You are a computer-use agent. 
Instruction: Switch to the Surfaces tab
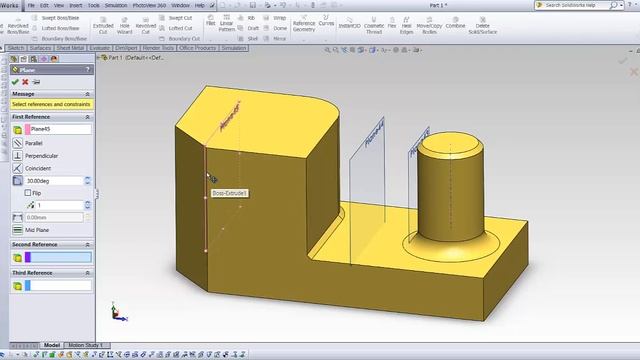coord(40,48)
